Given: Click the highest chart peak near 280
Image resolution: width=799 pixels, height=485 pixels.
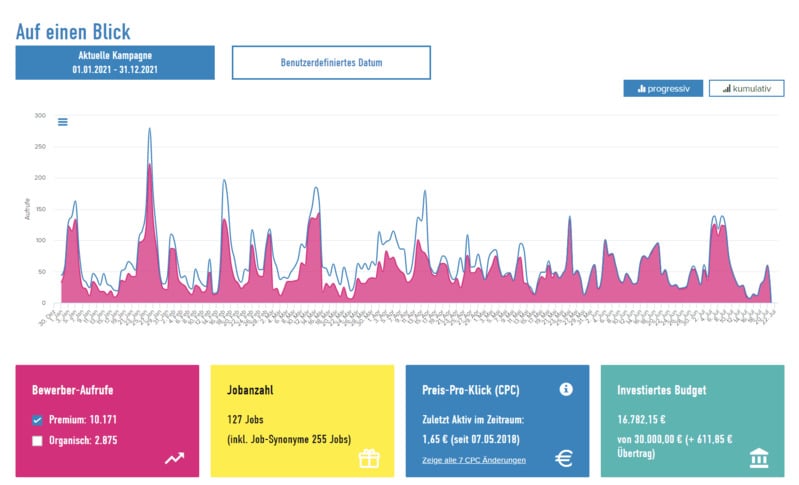Looking at the screenshot, I should [149, 129].
